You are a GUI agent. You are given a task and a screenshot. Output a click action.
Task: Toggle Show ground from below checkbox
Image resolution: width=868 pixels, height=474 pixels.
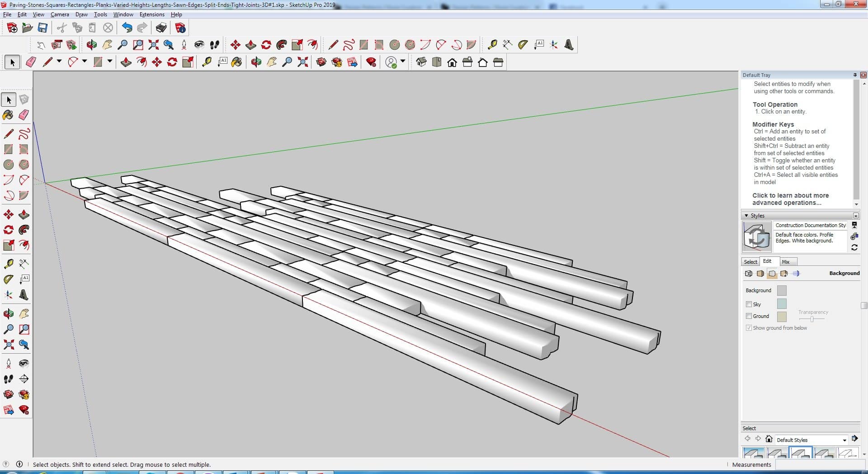pos(749,328)
